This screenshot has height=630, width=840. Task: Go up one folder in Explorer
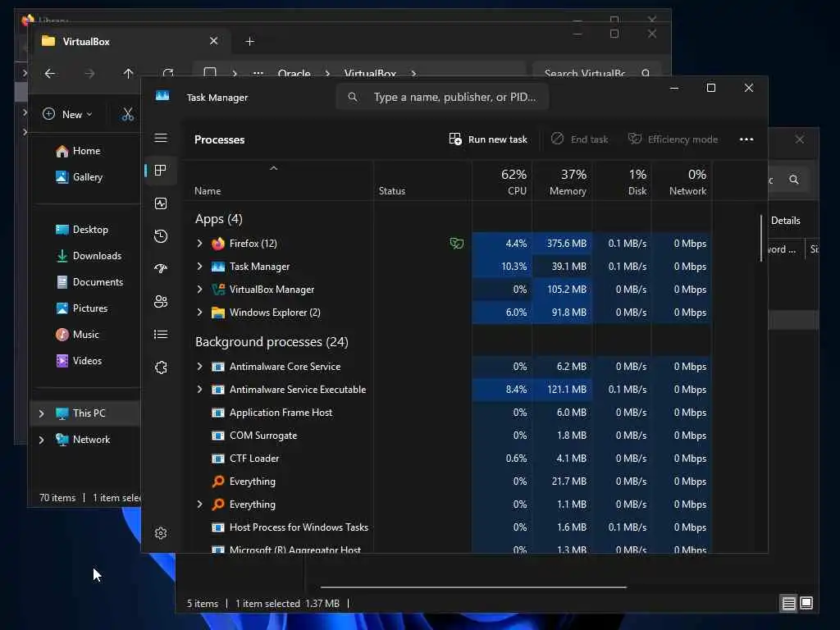[128, 73]
